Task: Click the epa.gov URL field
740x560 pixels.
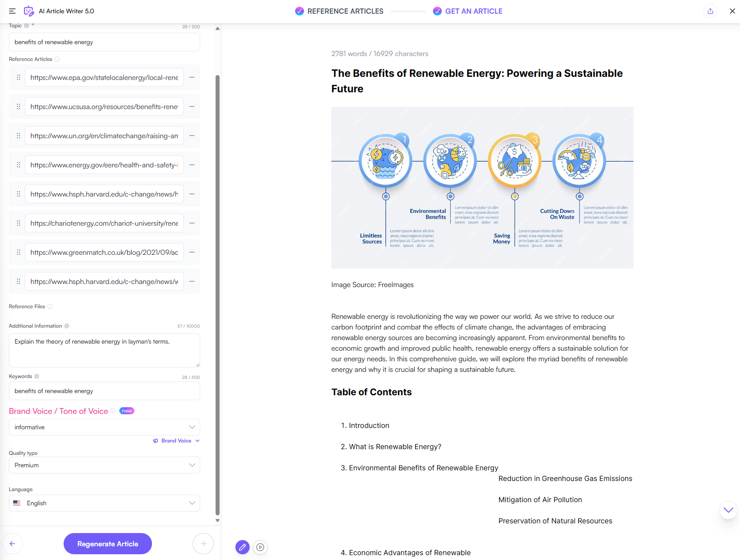Action: [x=104, y=77]
